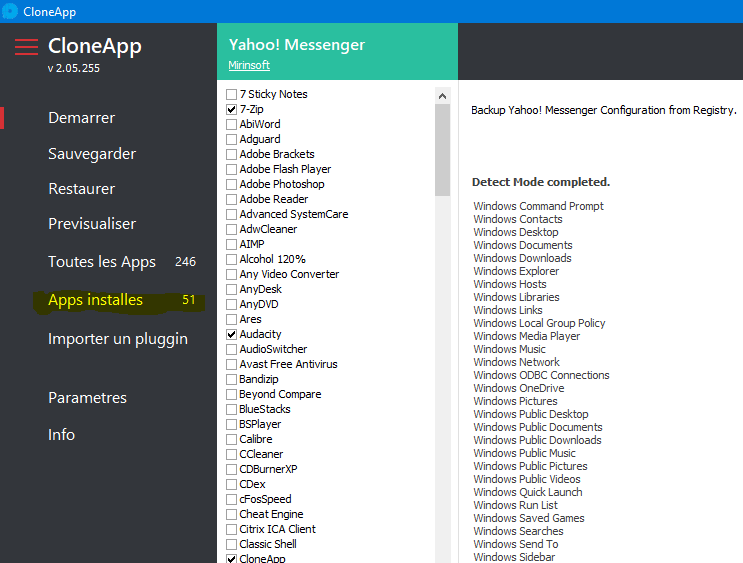Select 'Windows Command Prompt' log entry
The width and height of the screenshot is (743, 563).
(x=538, y=206)
